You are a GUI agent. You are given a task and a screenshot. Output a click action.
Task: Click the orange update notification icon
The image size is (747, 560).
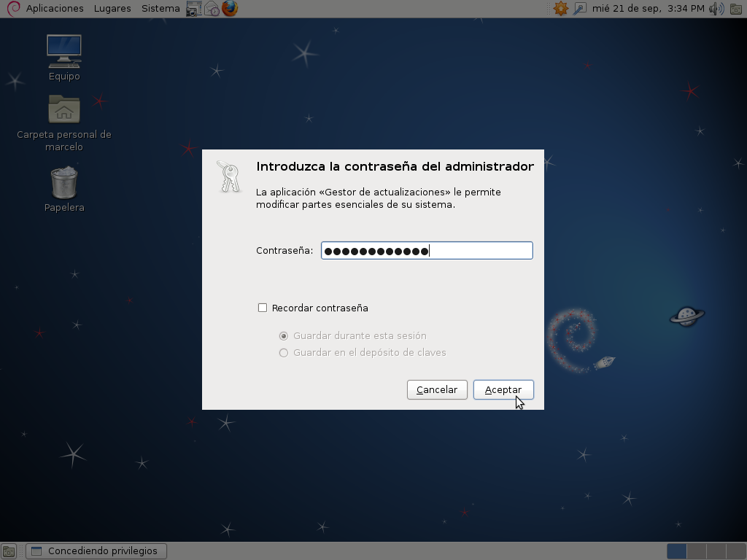tap(561, 8)
